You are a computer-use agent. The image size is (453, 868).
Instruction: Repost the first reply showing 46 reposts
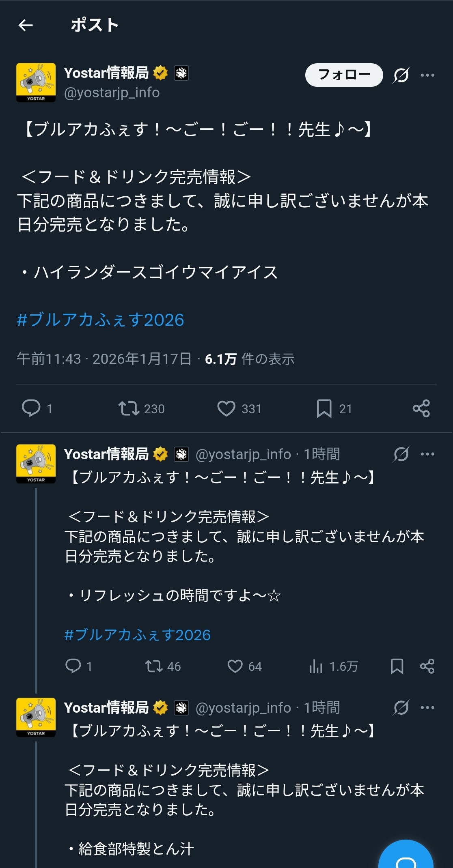pos(154,666)
